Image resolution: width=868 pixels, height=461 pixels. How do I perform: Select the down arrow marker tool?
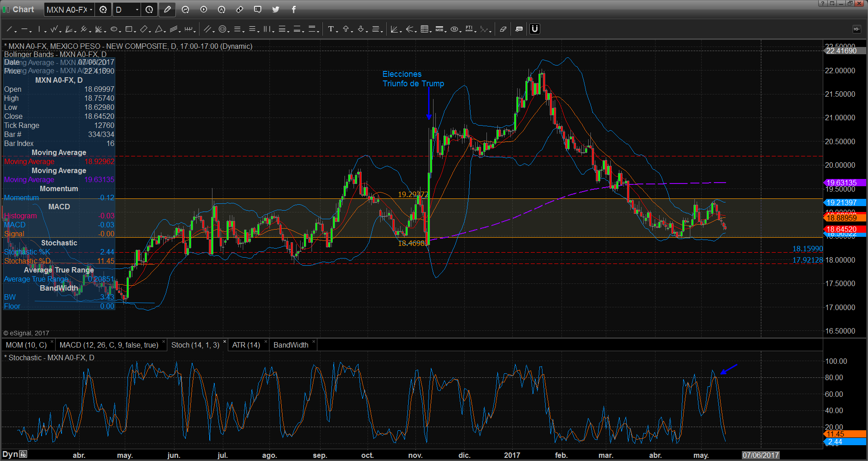(x=361, y=29)
